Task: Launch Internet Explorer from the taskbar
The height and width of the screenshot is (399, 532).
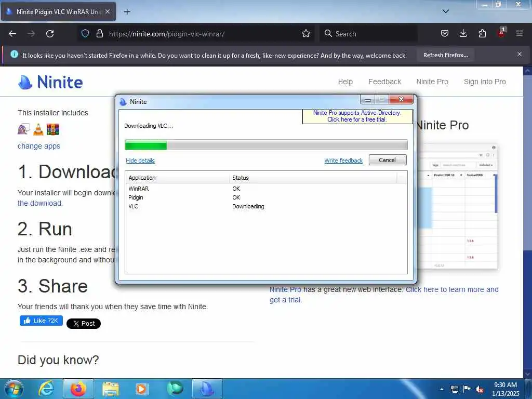Action: [46, 389]
